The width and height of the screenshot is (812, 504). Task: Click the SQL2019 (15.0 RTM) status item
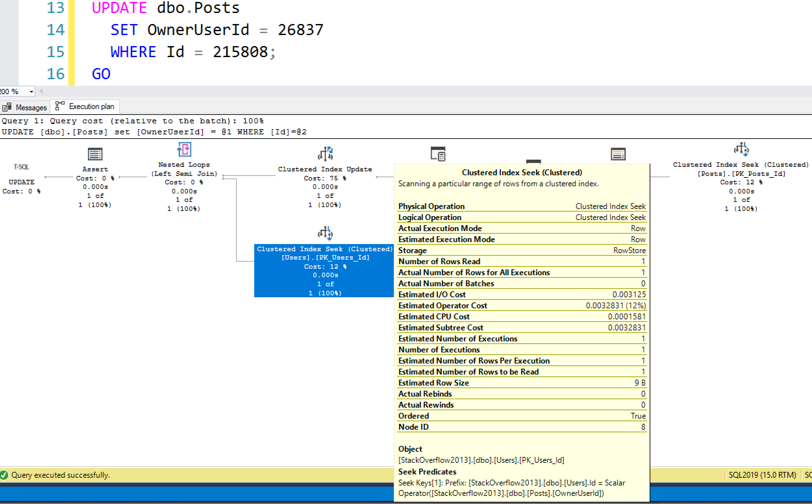click(x=762, y=475)
